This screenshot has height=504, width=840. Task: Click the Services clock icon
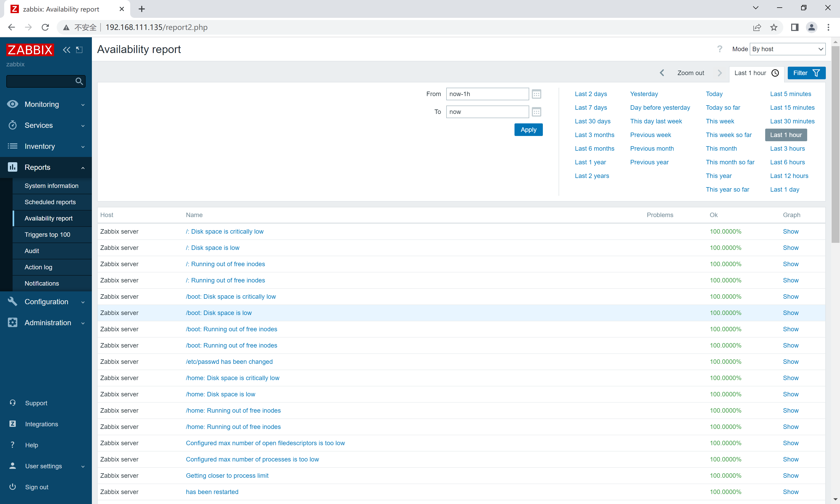[13, 125]
